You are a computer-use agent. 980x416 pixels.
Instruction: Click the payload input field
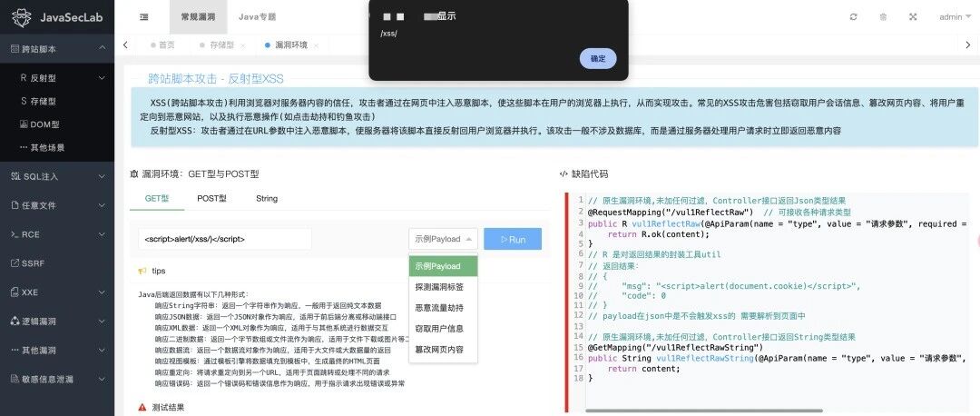[225, 239]
